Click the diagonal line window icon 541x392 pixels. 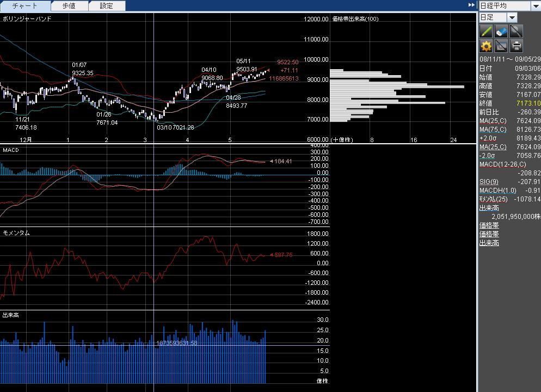(x=501, y=46)
